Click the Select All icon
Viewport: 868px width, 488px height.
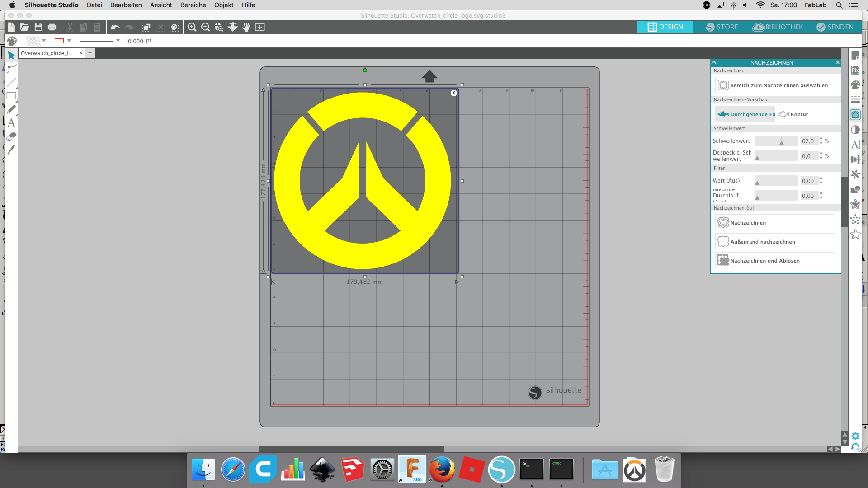click(146, 27)
